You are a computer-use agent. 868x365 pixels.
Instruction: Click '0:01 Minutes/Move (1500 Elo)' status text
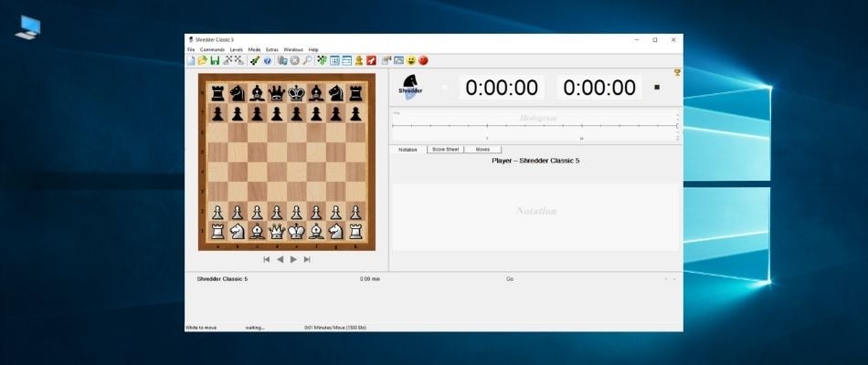click(x=335, y=328)
